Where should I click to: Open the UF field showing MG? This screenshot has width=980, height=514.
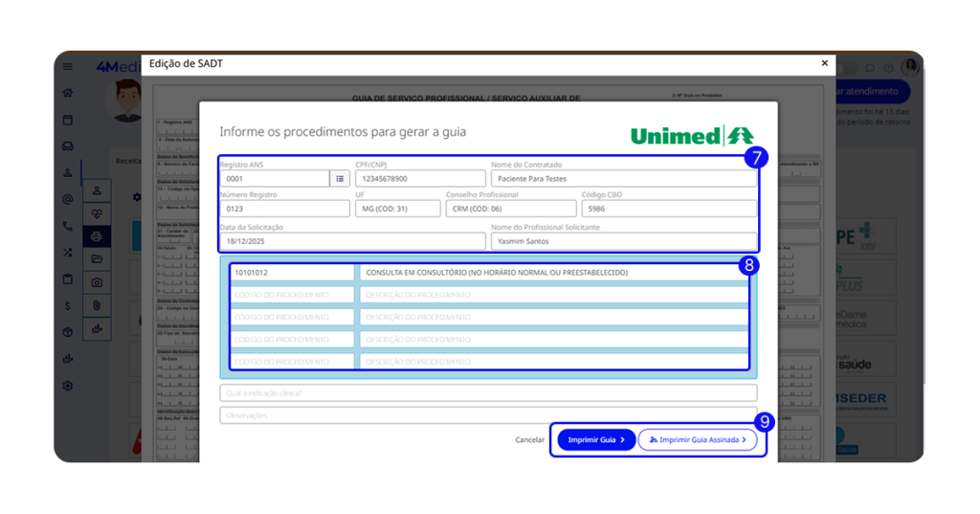click(397, 209)
